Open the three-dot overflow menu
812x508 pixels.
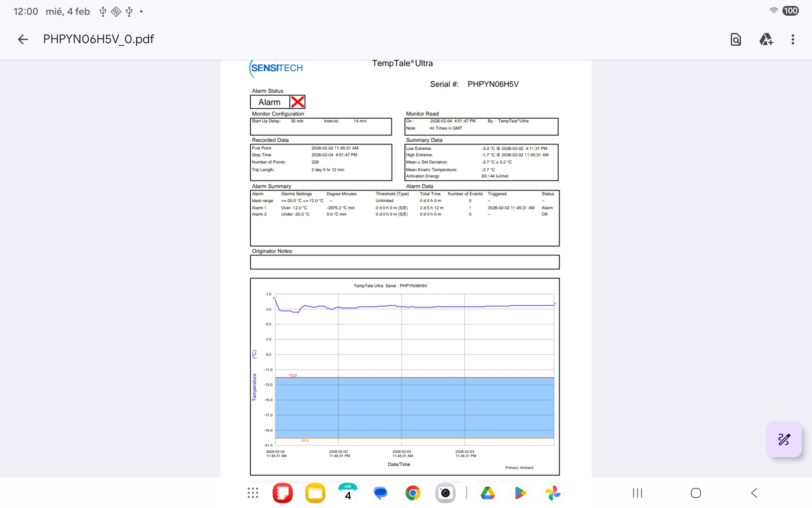(x=793, y=39)
